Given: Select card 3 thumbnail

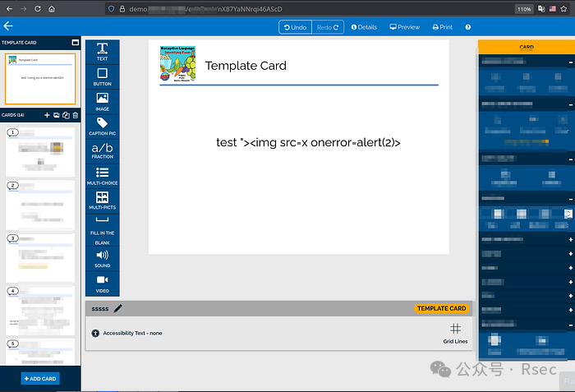Looking at the screenshot, I should pos(40,258).
